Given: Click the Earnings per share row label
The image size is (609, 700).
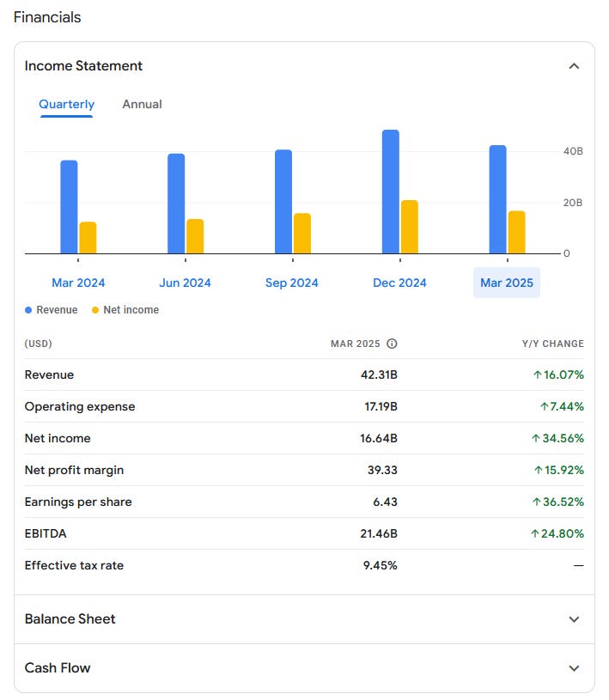Looking at the screenshot, I should point(78,502).
